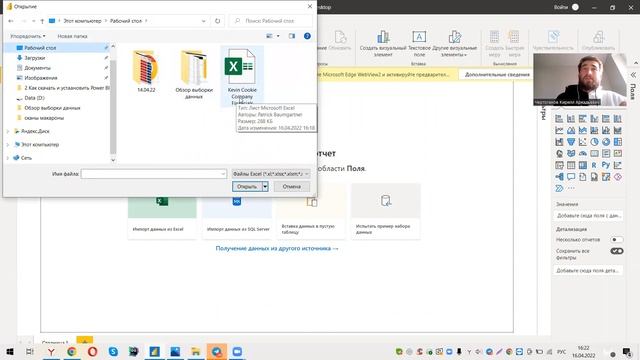Screen dimensions: 640x360
Task: Open file dialog help
Action: 307,36
